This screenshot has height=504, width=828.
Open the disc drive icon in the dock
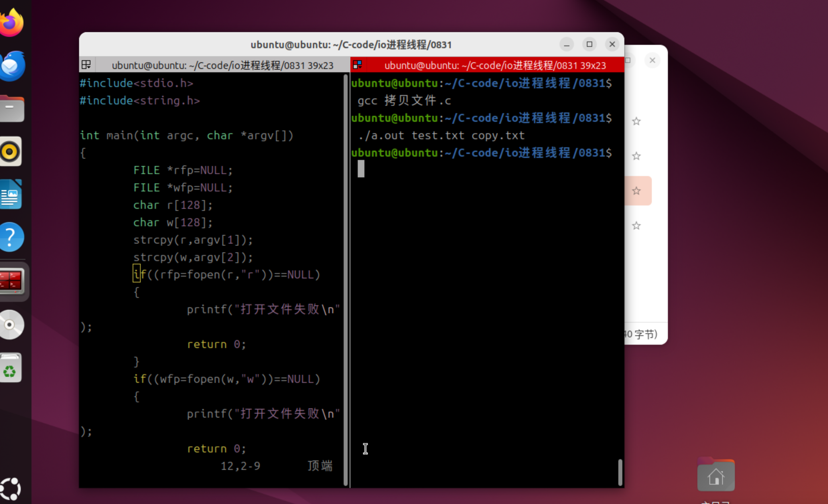(x=12, y=324)
